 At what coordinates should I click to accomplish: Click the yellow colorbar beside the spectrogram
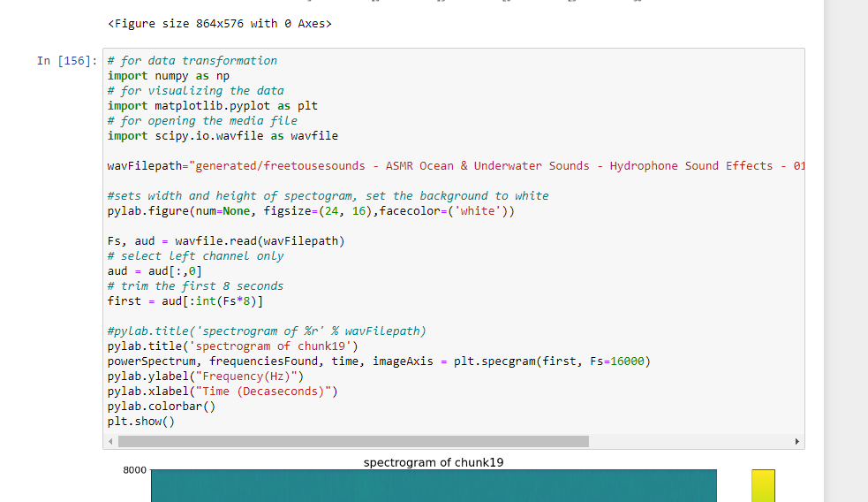[764, 486]
